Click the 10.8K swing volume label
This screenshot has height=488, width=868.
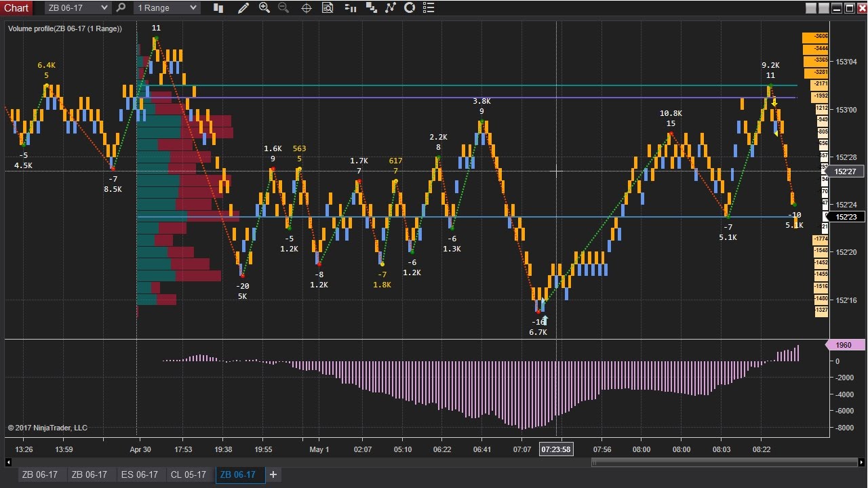[671, 114]
